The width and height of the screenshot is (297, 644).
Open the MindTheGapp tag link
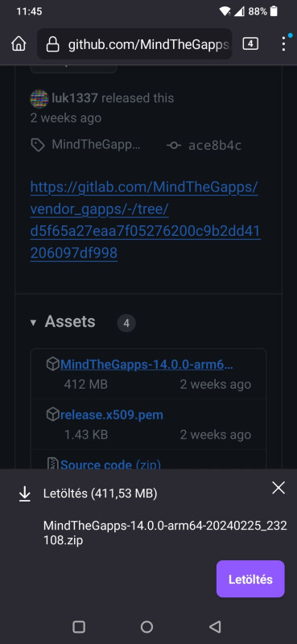(96, 145)
